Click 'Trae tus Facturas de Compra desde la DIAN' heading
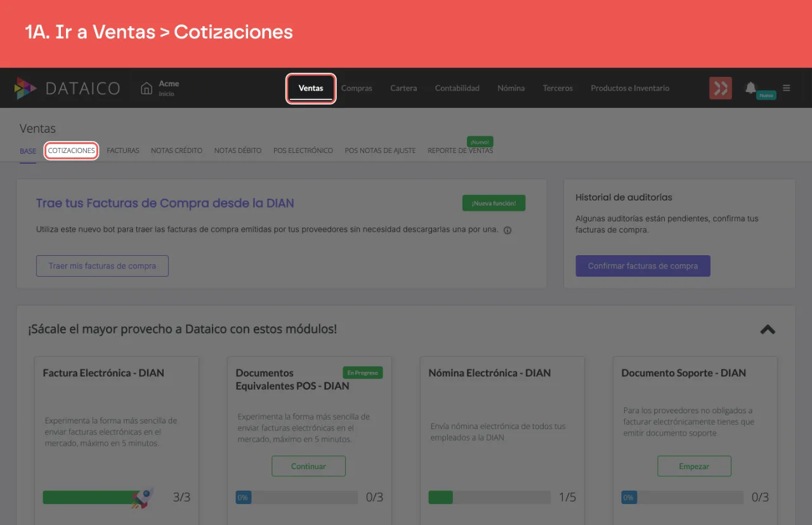 (x=165, y=203)
